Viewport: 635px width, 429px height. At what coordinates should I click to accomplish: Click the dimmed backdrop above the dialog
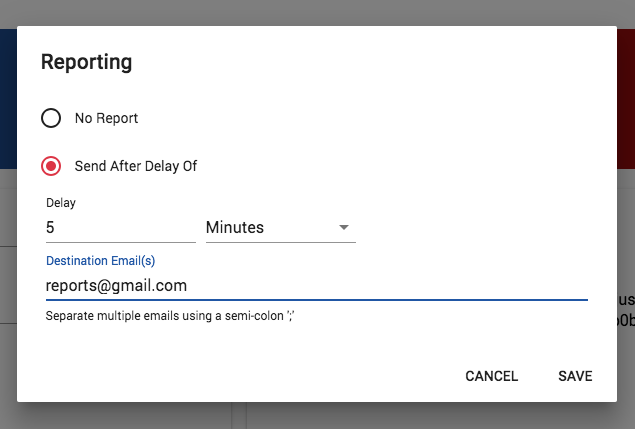[318, 12]
